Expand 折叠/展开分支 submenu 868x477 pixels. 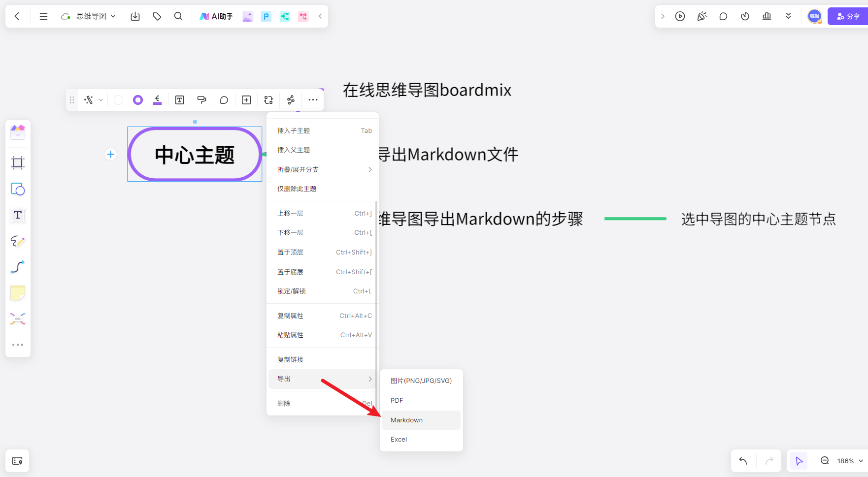click(323, 169)
